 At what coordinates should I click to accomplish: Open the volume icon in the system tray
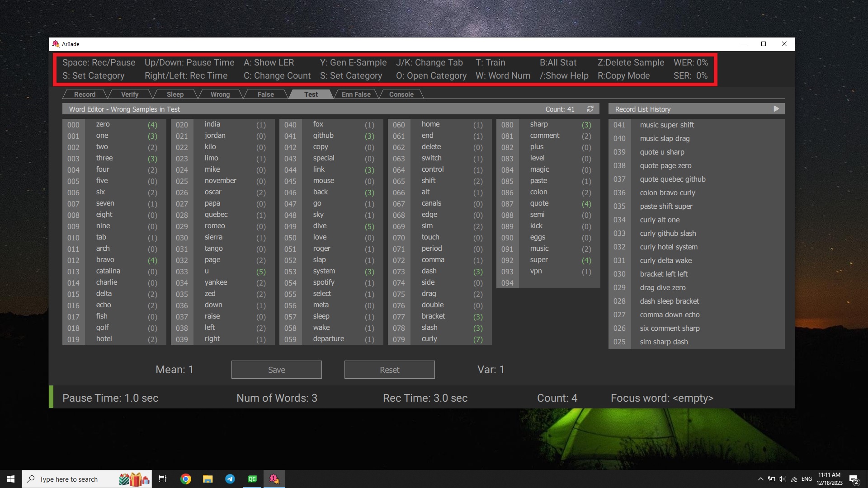click(x=782, y=479)
